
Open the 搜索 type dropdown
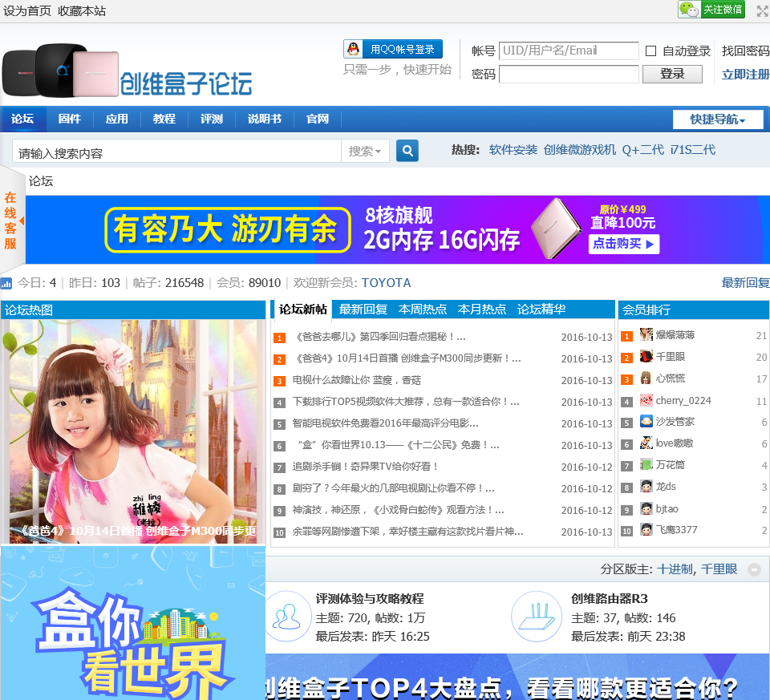pos(365,152)
